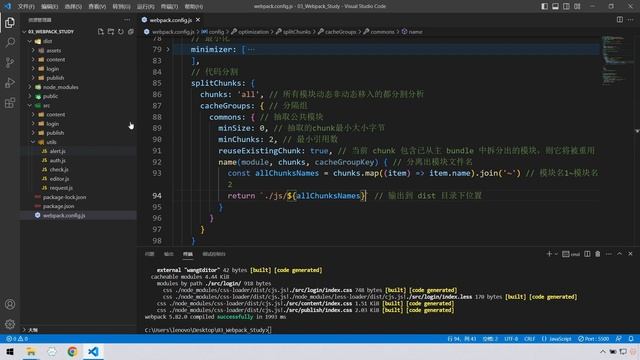This screenshot has height=360, width=640.
Task: Click errors and warnings status bar item
Action: (x=17, y=339)
